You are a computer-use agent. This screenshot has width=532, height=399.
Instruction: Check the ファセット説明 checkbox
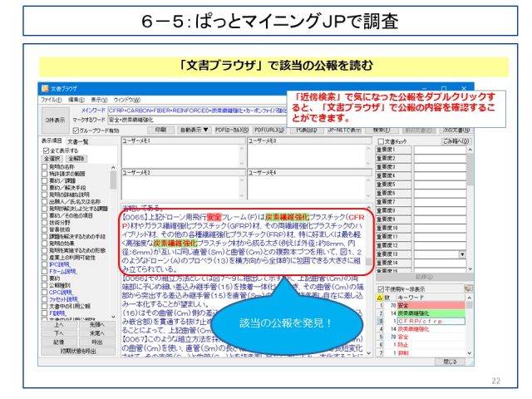point(44,299)
